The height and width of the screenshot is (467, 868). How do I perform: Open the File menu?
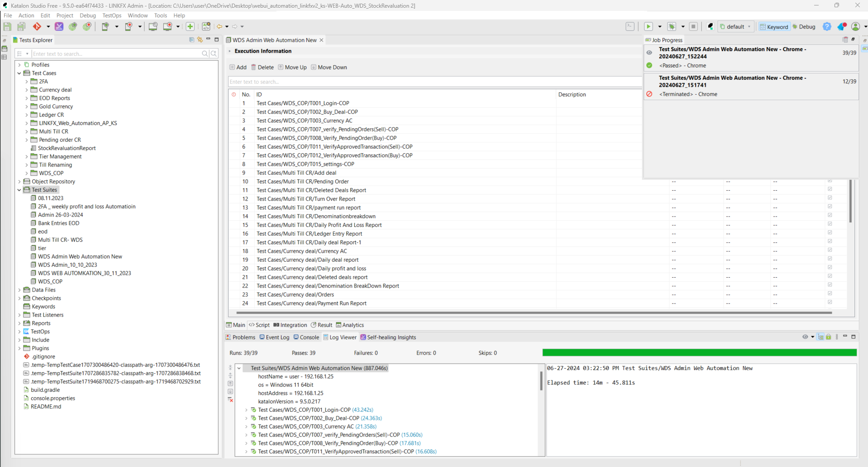[8, 15]
